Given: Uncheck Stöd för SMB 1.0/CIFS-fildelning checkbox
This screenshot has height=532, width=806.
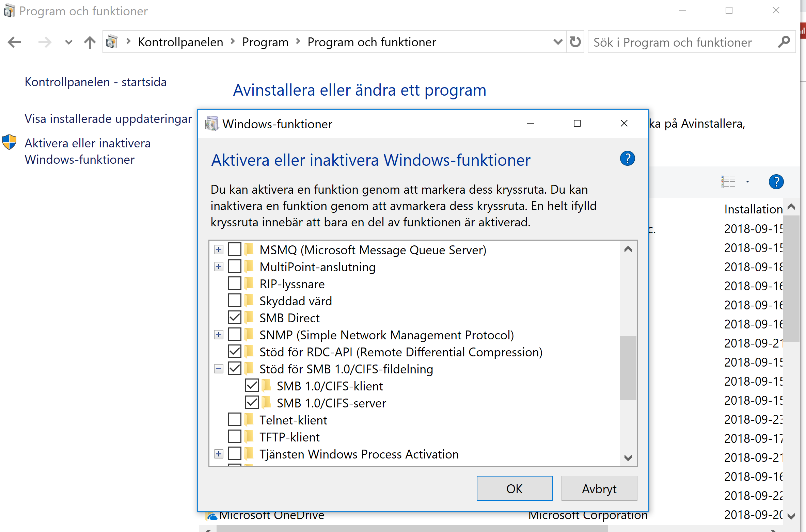Looking at the screenshot, I should [235, 369].
